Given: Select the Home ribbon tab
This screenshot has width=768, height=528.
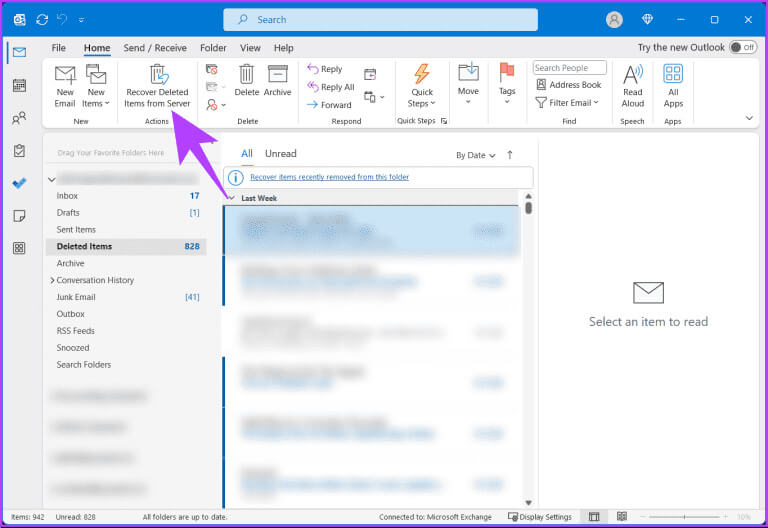Looking at the screenshot, I should [x=97, y=48].
